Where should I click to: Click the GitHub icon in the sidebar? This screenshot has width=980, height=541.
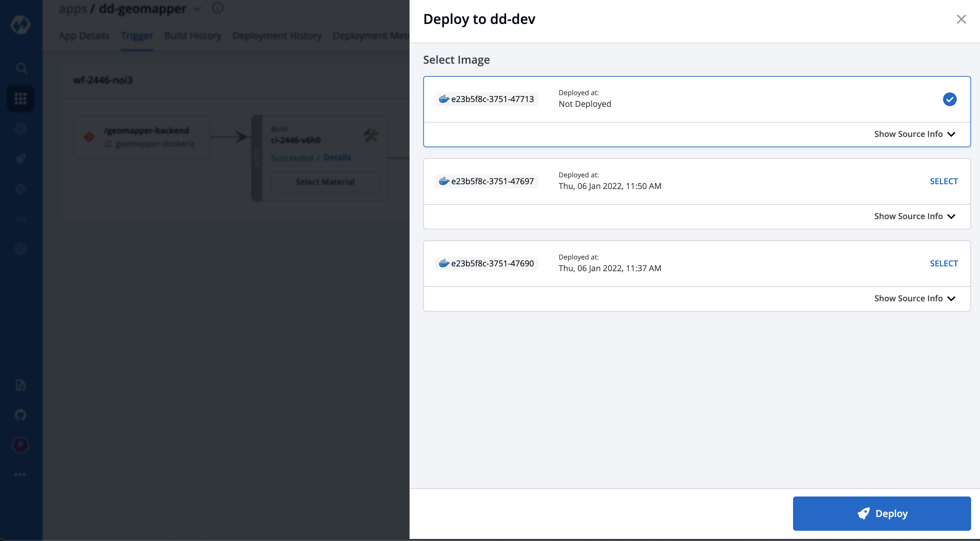coord(21,415)
